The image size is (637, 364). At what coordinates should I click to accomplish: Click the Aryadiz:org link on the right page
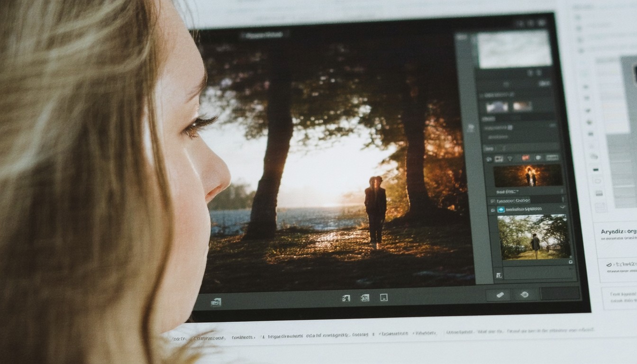(x=619, y=231)
